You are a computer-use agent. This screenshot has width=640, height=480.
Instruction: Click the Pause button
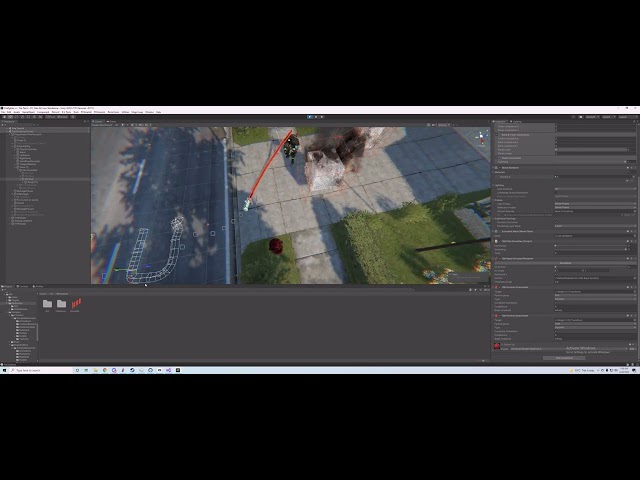pos(316,117)
